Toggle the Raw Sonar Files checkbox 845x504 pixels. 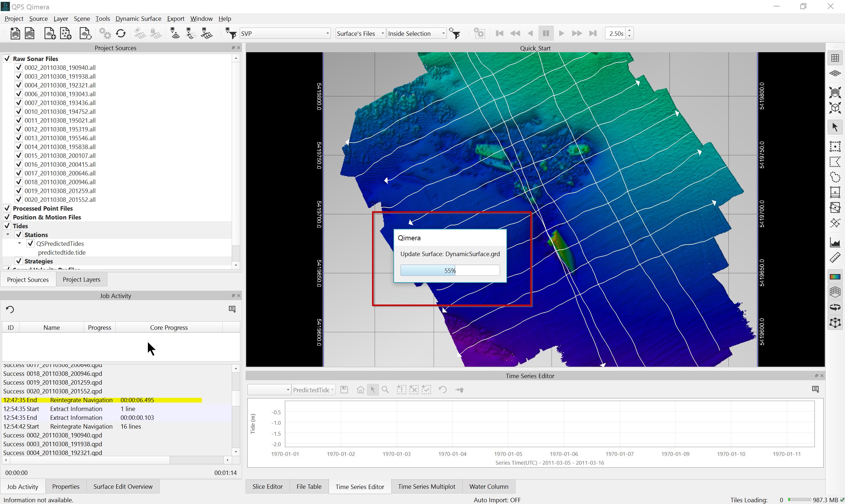coord(7,58)
